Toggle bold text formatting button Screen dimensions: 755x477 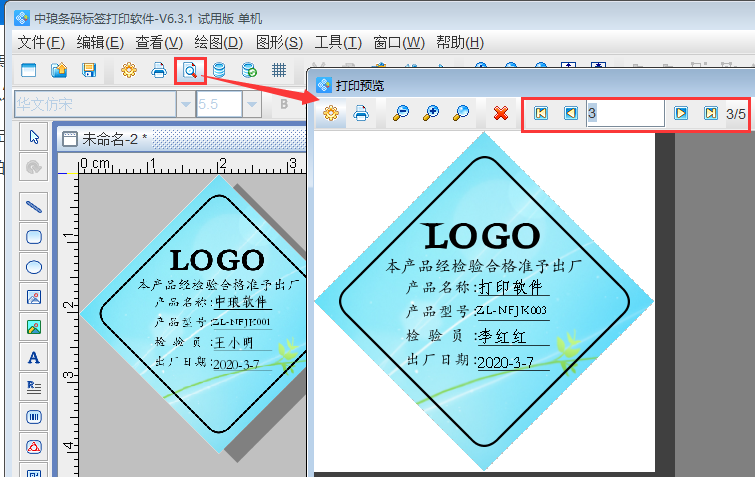coord(284,103)
